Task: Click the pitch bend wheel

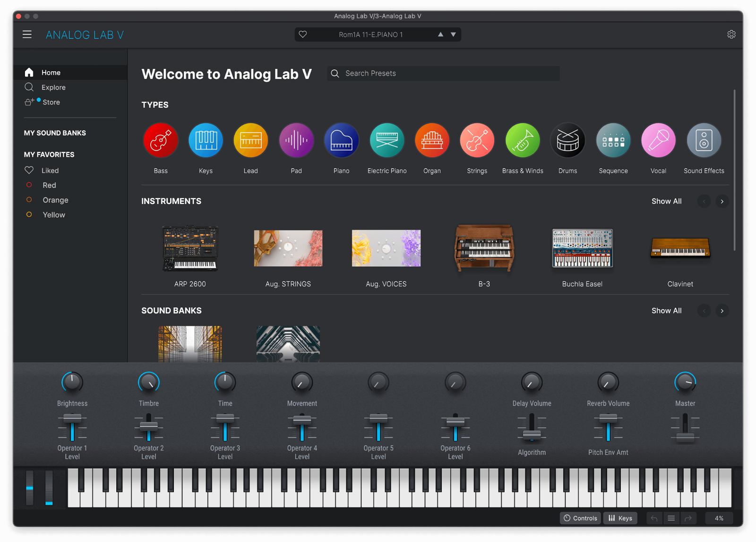Action: coord(30,488)
